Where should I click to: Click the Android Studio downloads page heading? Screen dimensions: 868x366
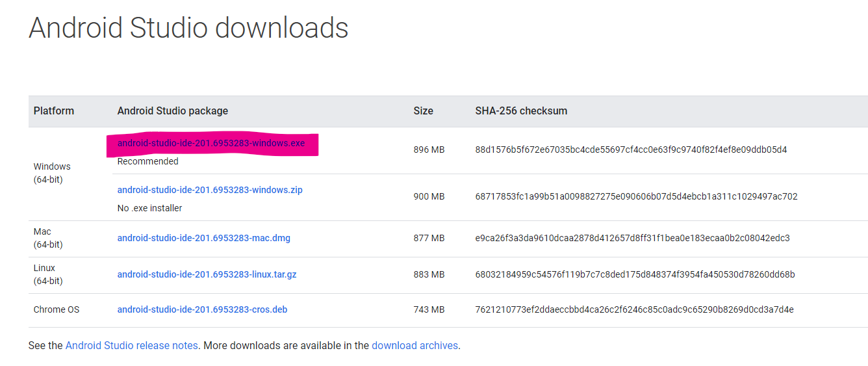click(188, 28)
